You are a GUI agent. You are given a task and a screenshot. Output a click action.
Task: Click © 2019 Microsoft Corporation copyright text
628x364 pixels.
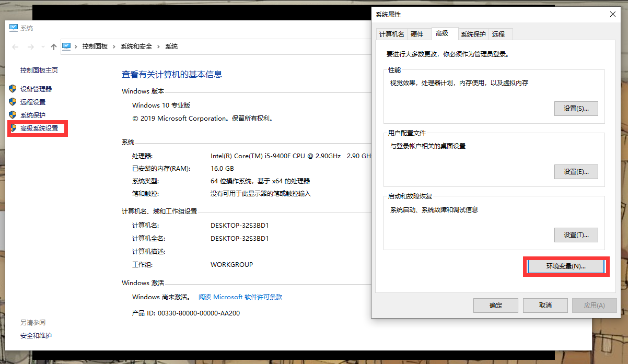pos(203,119)
